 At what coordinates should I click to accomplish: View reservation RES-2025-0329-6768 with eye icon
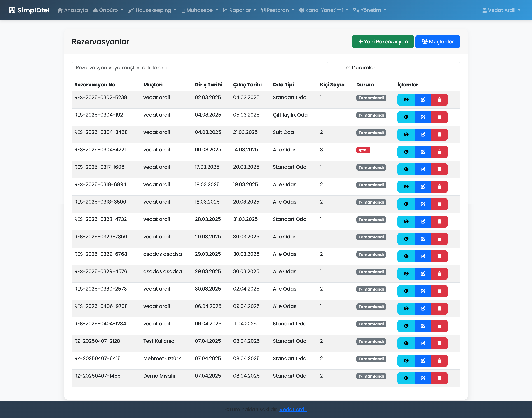(406, 256)
